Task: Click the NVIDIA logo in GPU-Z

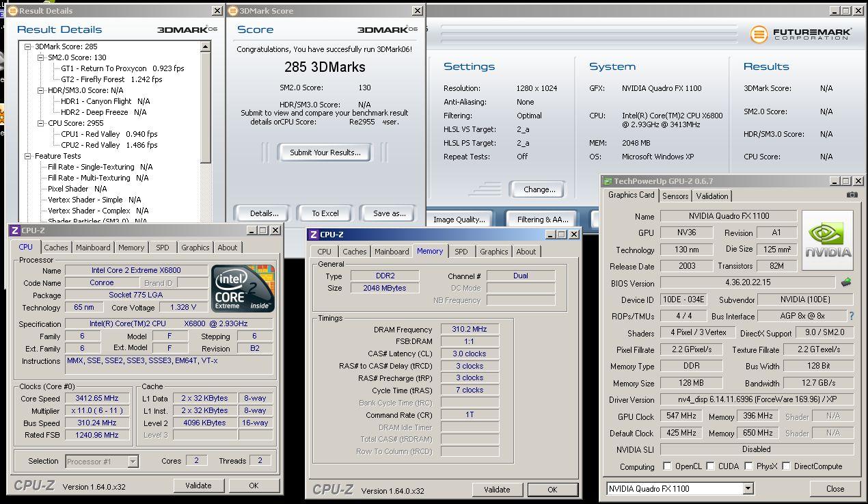Action: tap(828, 241)
